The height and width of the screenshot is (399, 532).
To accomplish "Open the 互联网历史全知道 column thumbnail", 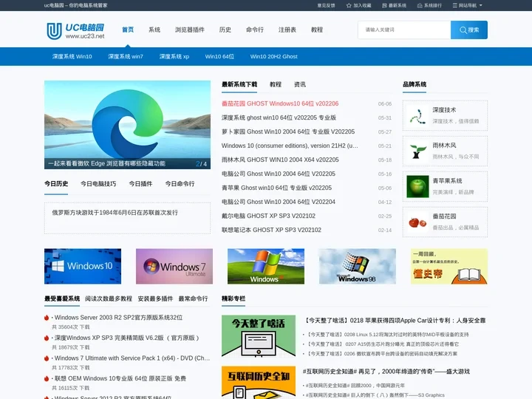I will coord(259,383).
